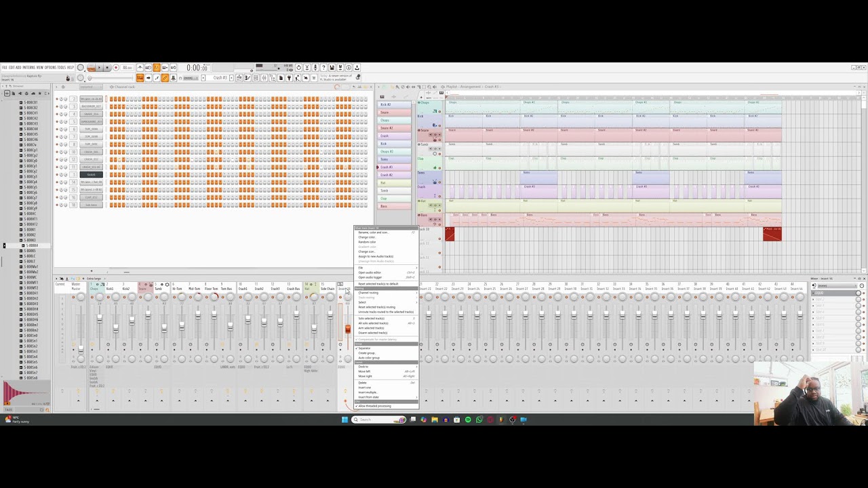This screenshot has height=488, width=868.
Task: Click the metronome icon in the toolbar
Action: [x=140, y=67]
